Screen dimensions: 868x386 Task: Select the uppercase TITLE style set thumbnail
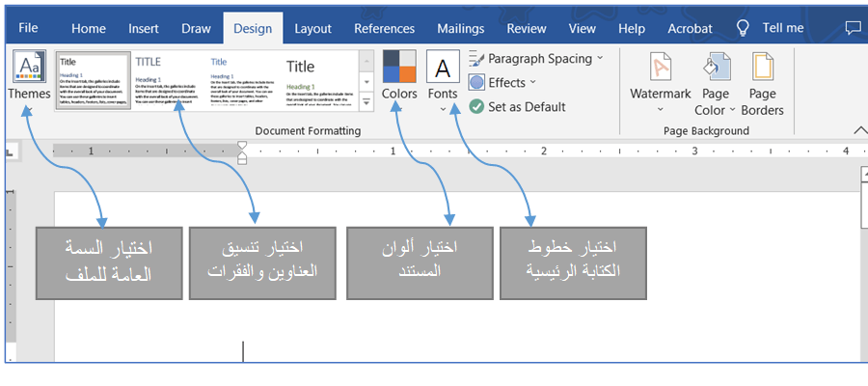[x=167, y=82]
